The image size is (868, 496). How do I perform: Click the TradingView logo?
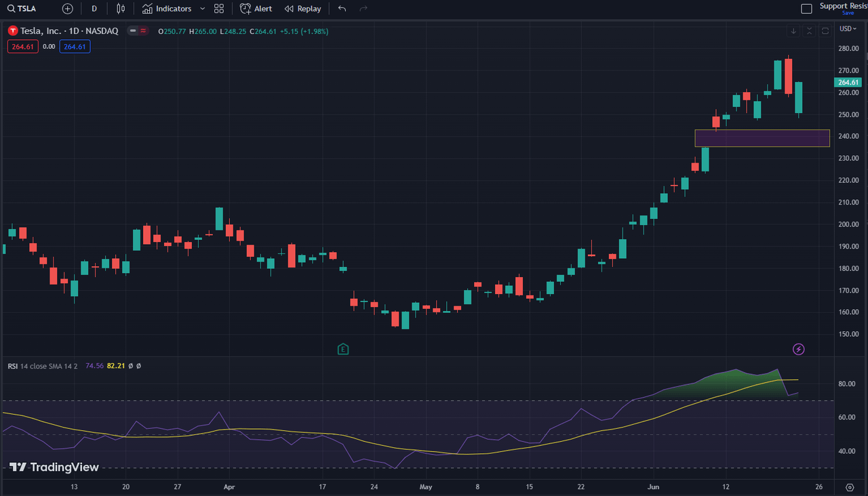pyautogui.click(x=54, y=468)
